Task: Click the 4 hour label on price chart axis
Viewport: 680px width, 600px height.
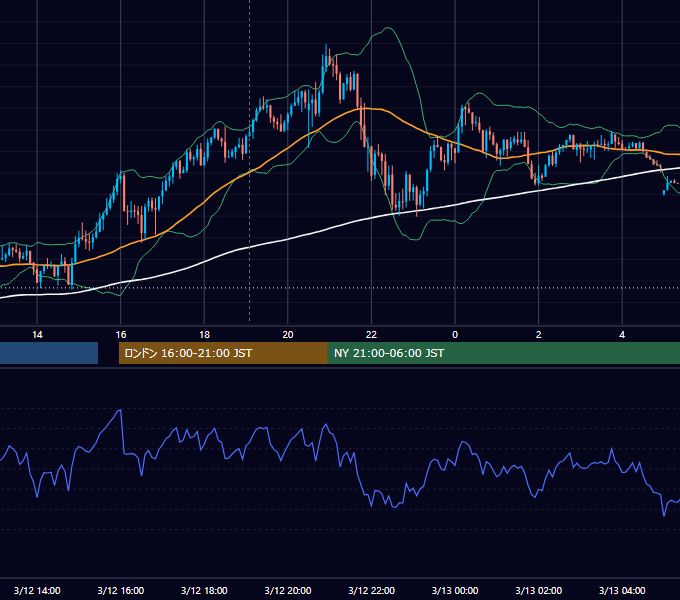Action: [x=622, y=335]
